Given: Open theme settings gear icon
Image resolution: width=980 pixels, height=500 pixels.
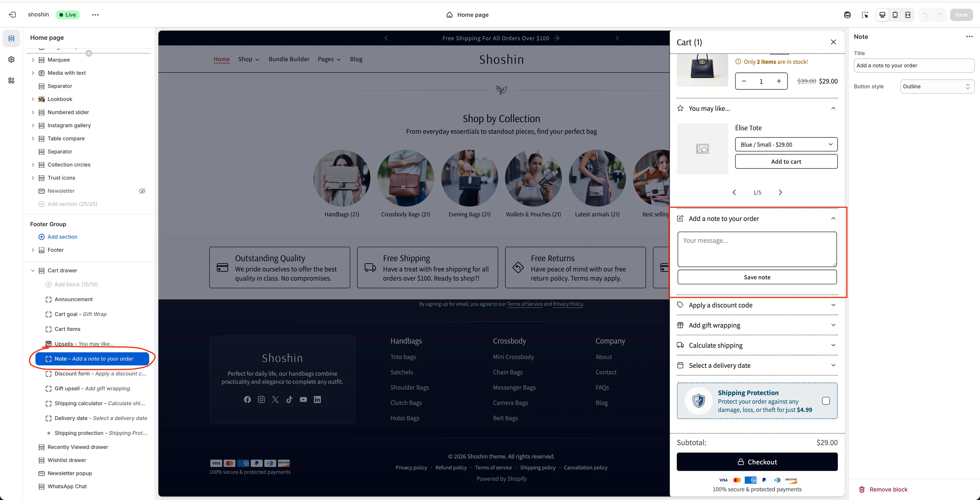Looking at the screenshot, I should click(x=11, y=59).
